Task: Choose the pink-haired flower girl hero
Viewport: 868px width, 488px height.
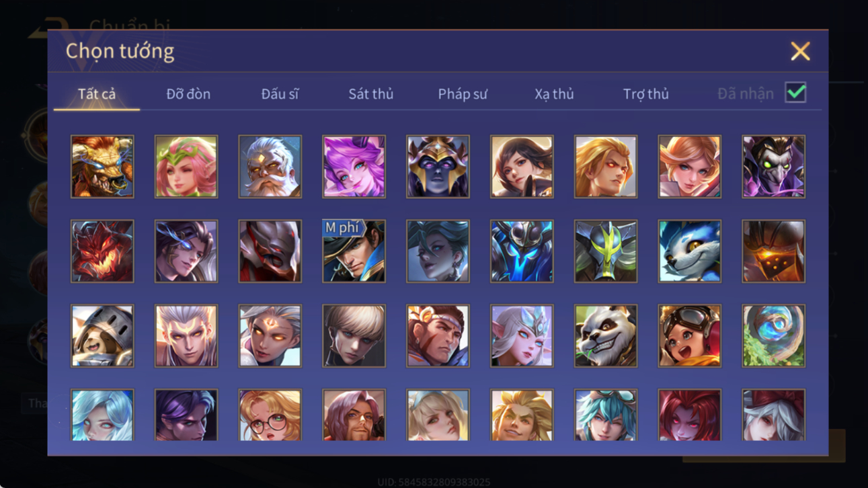Action: click(x=186, y=167)
